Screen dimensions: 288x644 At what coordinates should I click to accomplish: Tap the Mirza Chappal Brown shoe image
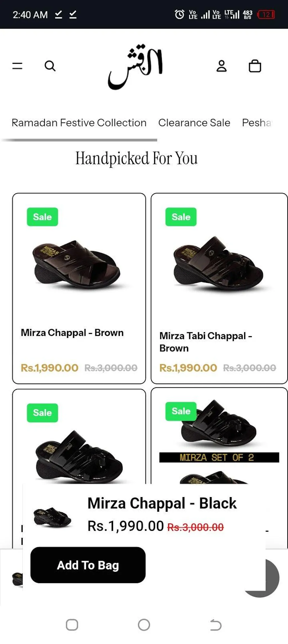coord(76,265)
